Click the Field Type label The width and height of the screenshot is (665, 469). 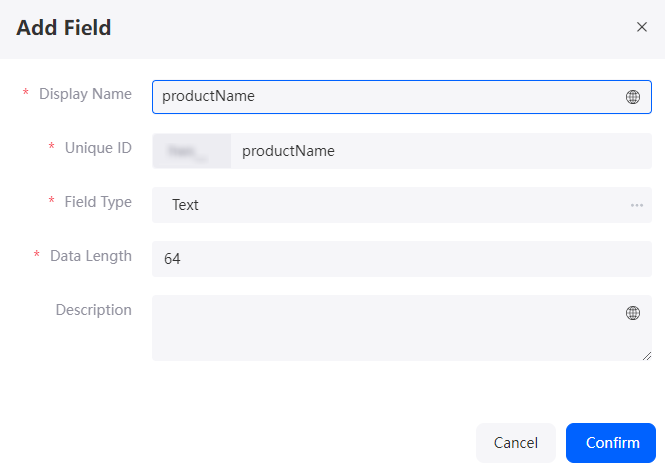click(98, 202)
